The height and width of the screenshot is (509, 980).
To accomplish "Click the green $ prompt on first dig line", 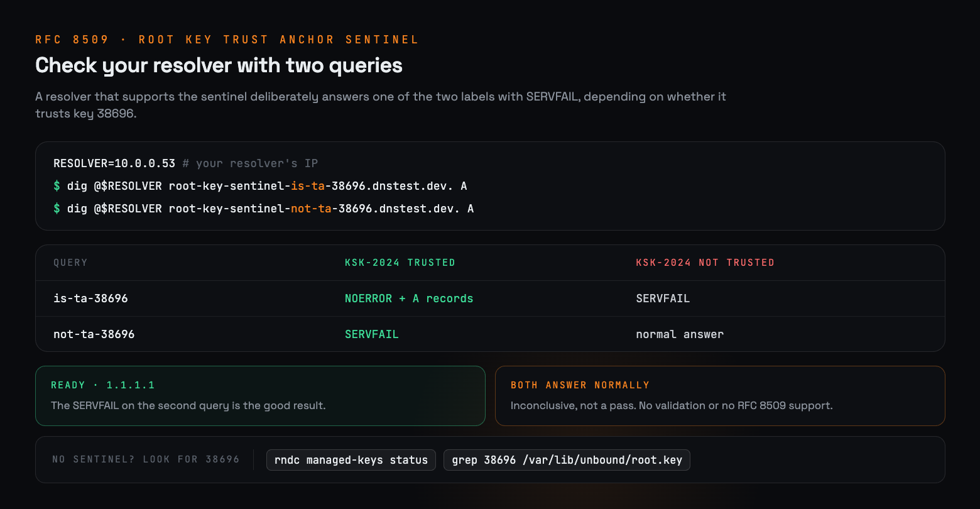I will [x=57, y=186].
